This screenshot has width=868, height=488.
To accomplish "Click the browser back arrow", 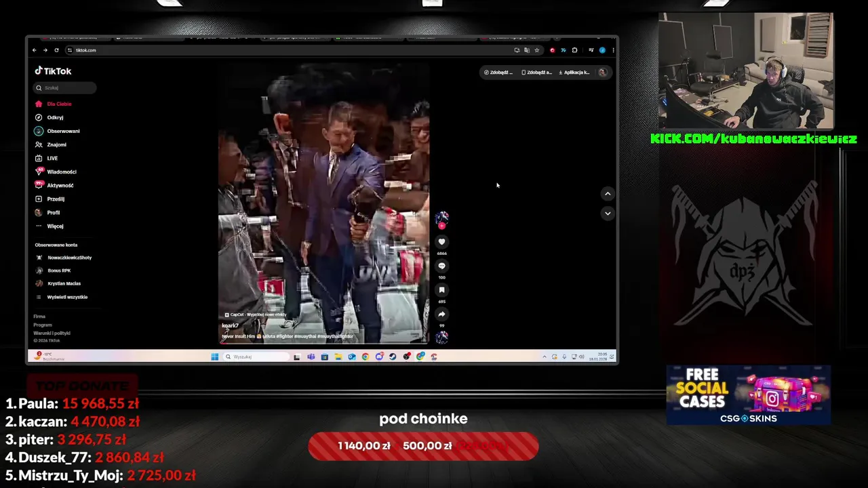I will 34,50.
